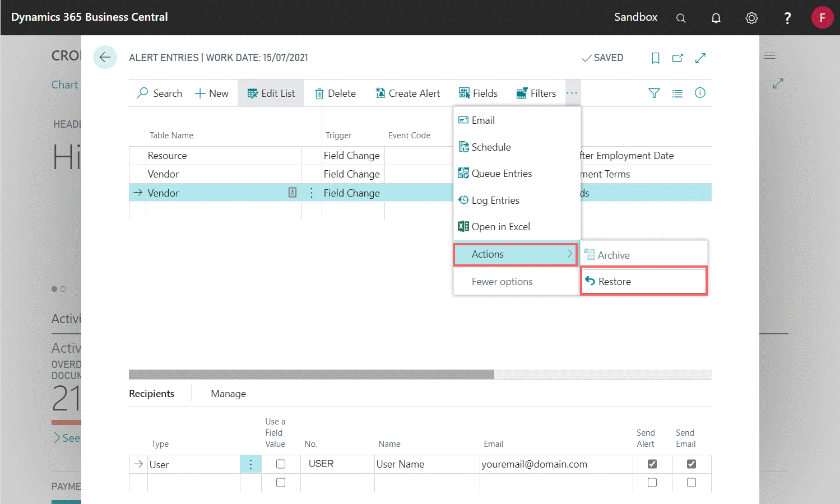Click the No. field showing USER
This screenshot has height=504, width=840.
[x=337, y=464]
